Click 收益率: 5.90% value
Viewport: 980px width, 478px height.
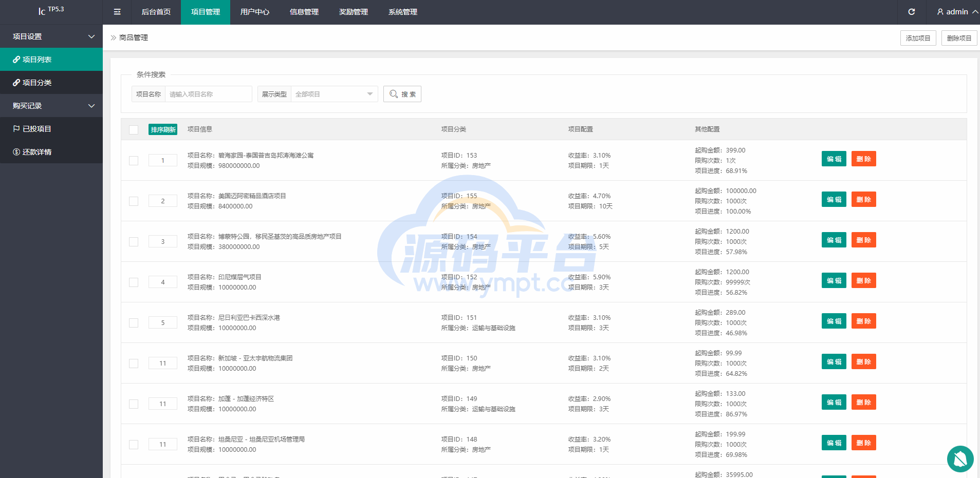pos(589,277)
